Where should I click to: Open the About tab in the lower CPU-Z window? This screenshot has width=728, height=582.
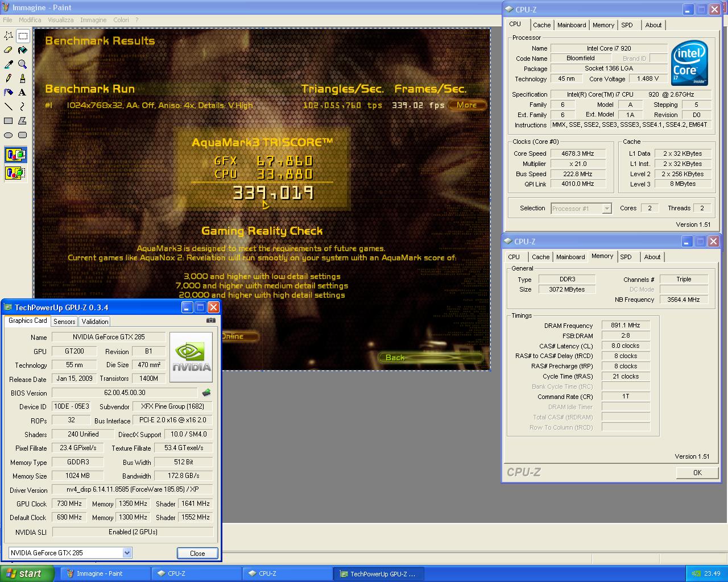pos(652,257)
